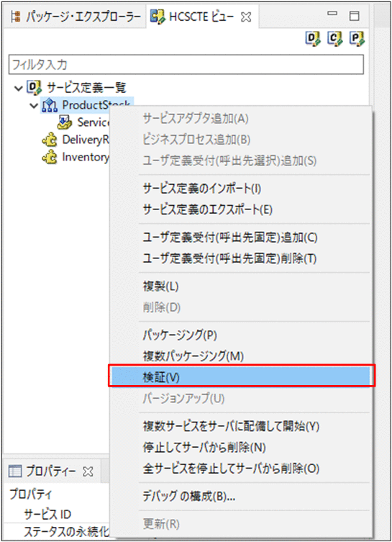Close the プロパティー view tab
The width and height of the screenshot is (392, 542).
88,471
